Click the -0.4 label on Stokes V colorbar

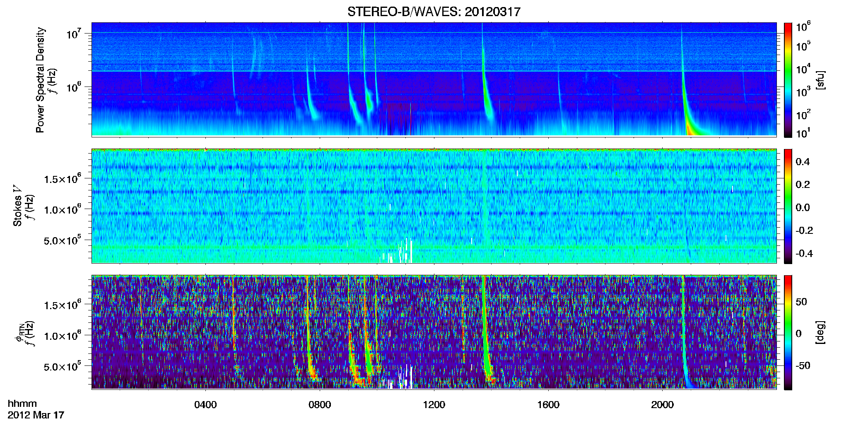804,253
